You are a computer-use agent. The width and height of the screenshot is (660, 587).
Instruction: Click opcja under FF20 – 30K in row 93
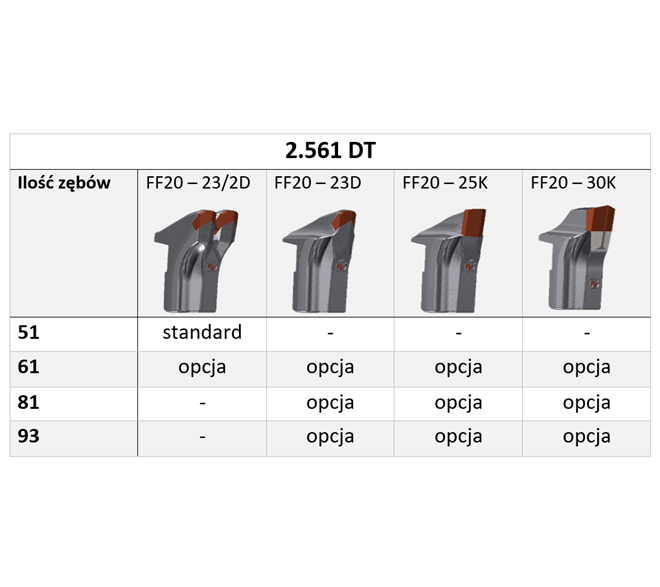coord(586,437)
